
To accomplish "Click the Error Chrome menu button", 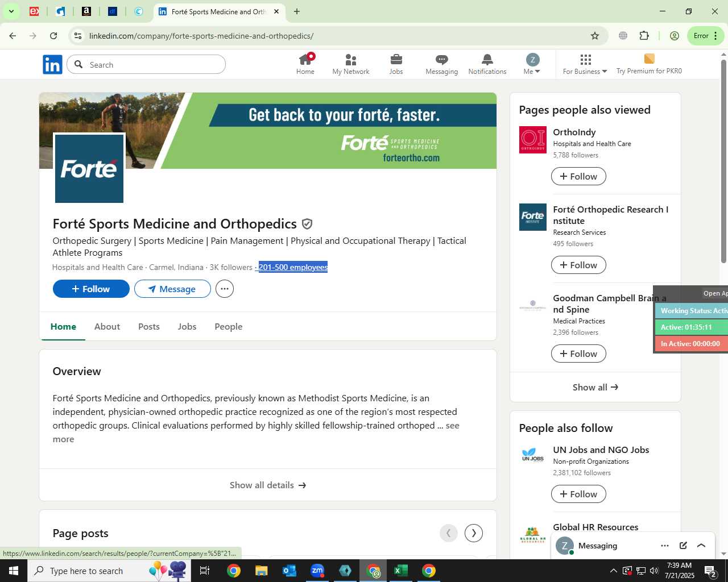I will (706, 36).
